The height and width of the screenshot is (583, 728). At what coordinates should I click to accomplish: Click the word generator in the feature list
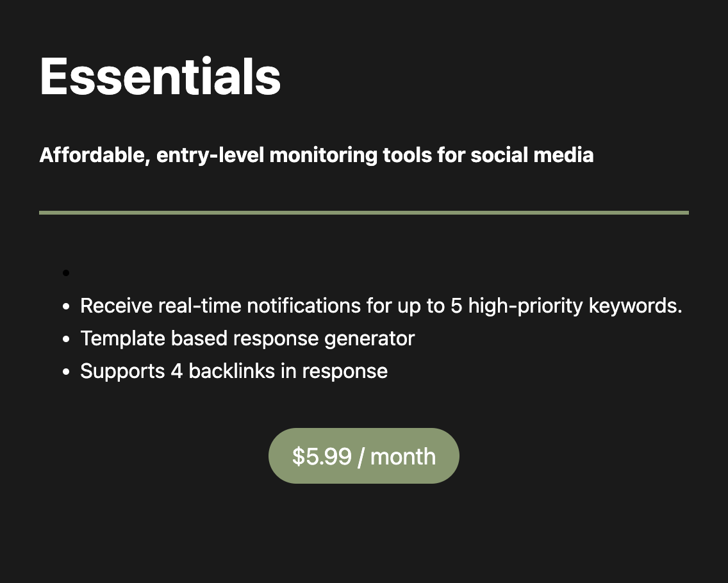pos(369,338)
